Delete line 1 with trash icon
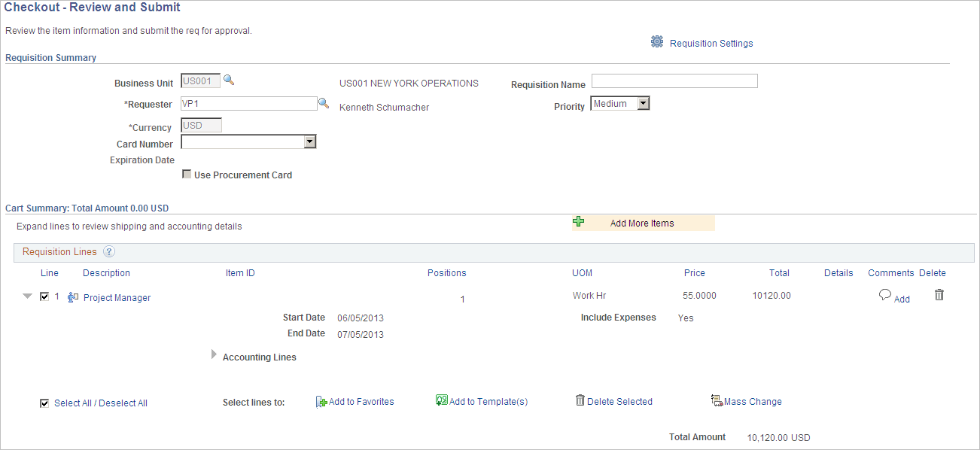 [x=939, y=295]
